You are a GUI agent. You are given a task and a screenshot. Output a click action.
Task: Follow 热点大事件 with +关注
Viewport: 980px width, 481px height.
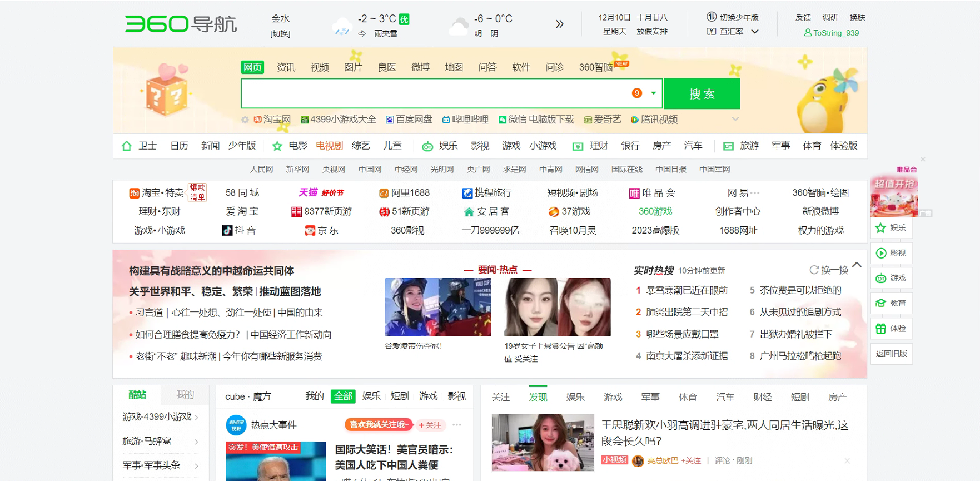pyautogui.click(x=430, y=425)
